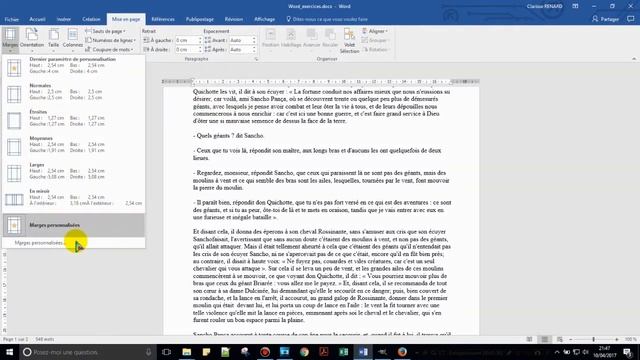Click the Reculer icon
640x360 pixels.
click(x=330, y=38)
